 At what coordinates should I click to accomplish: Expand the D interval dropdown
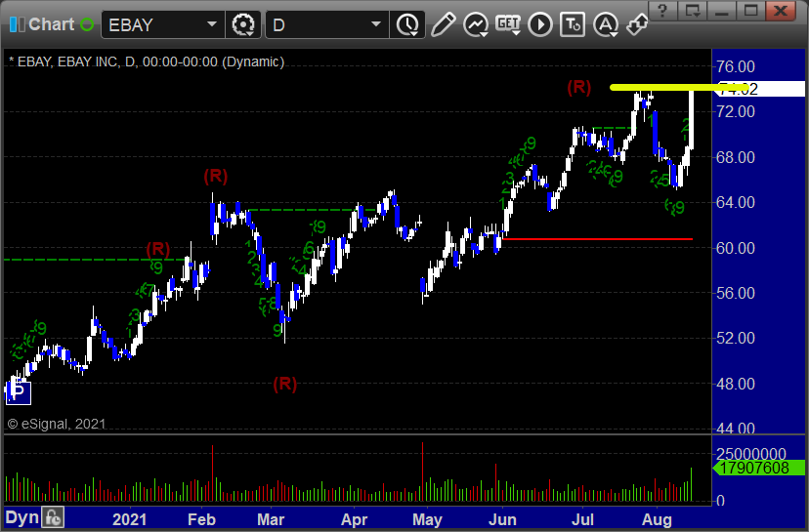(376, 24)
